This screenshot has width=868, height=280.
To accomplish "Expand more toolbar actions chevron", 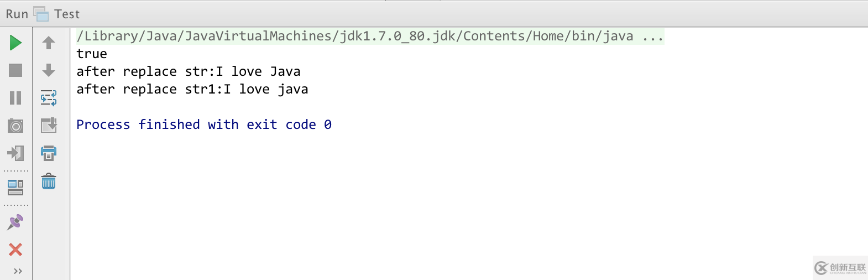I will (18, 271).
